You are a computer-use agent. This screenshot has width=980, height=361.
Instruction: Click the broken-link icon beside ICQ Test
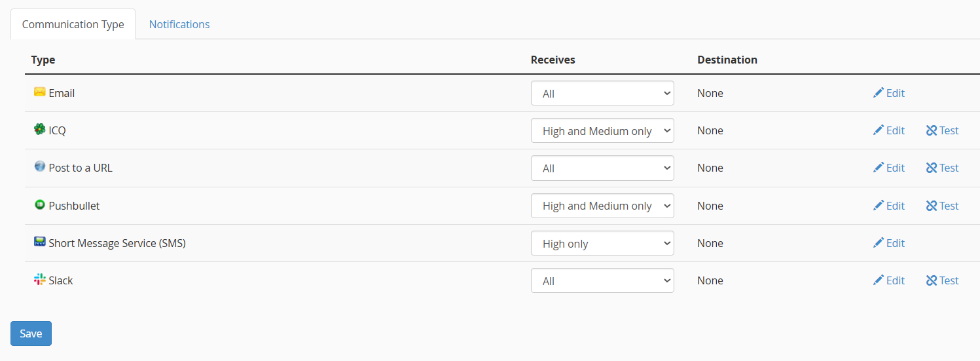point(932,130)
